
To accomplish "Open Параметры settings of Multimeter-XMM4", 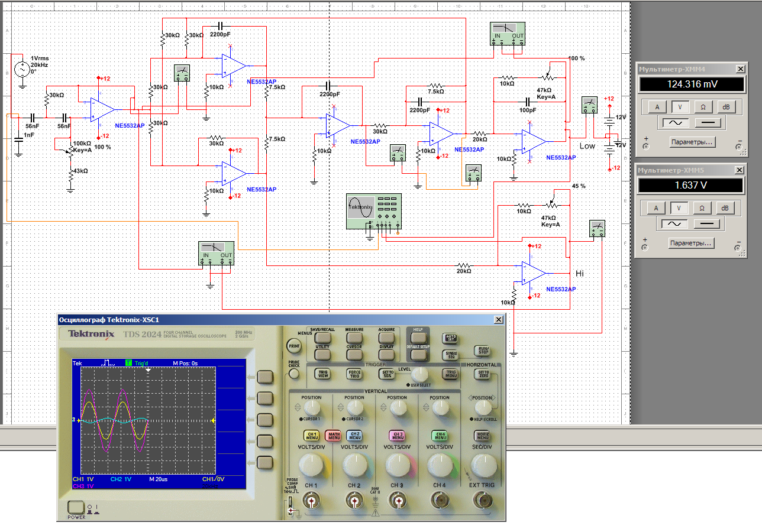I will [x=692, y=142].
